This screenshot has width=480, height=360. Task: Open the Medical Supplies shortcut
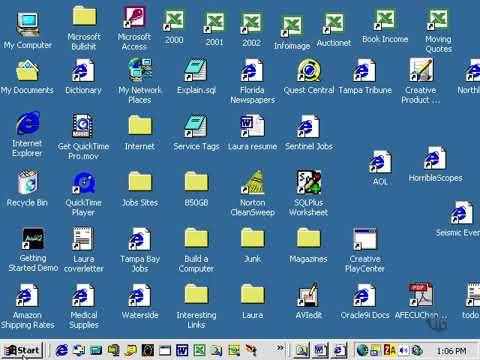pos(83,295)
